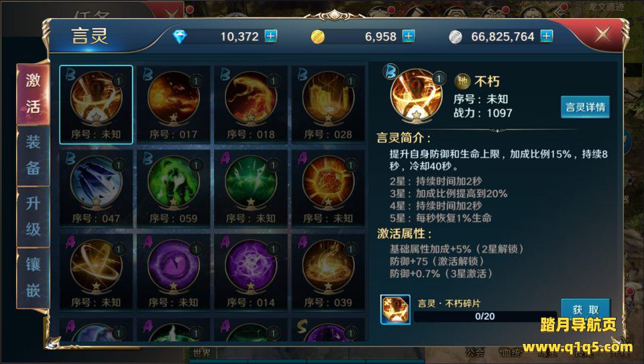This screenshot has width=644, height=364.
Task: Choose the golden city spirit 028
Action: (x=328, y=105)
